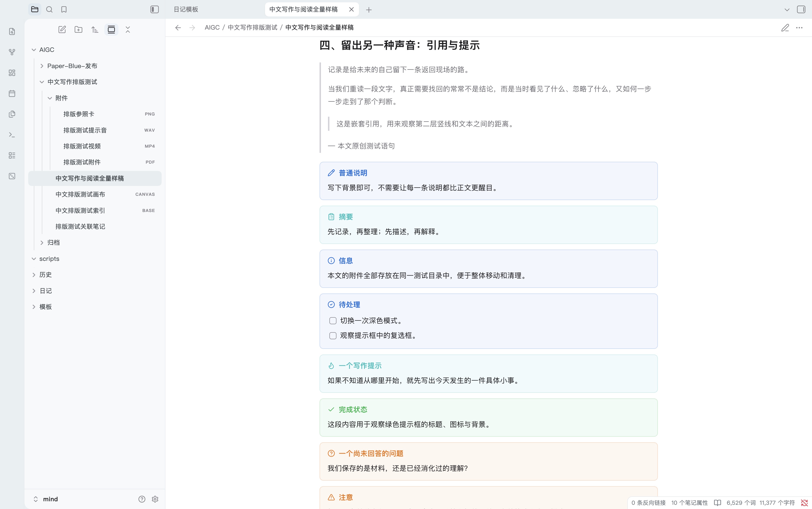Screen dimensions: 812x509
Task: Open canvas ribbon icon
Action: click(12, 73)
